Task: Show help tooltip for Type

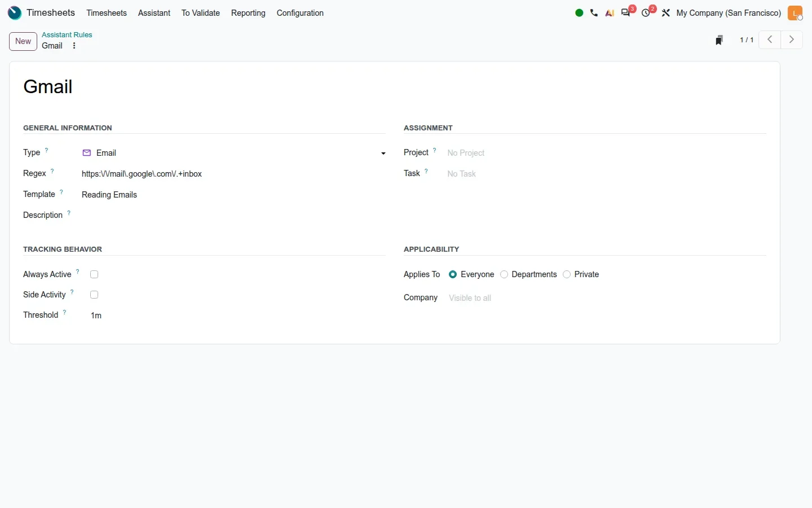Action: click(x=46, y=150)
